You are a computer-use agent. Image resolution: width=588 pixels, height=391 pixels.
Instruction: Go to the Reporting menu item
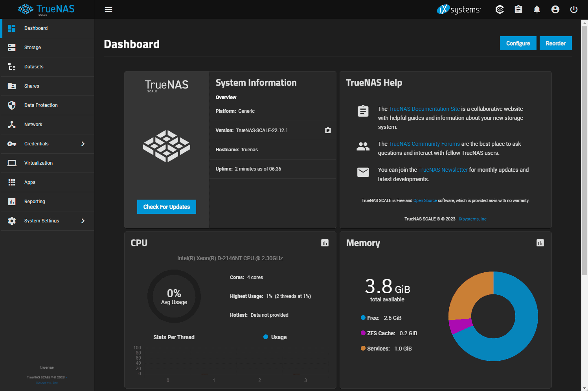point(47,202)
